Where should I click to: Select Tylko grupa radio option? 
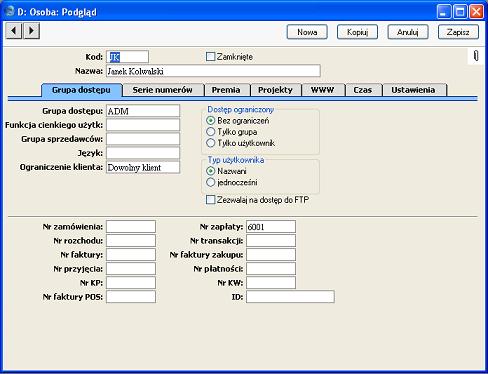click(210, 132)
